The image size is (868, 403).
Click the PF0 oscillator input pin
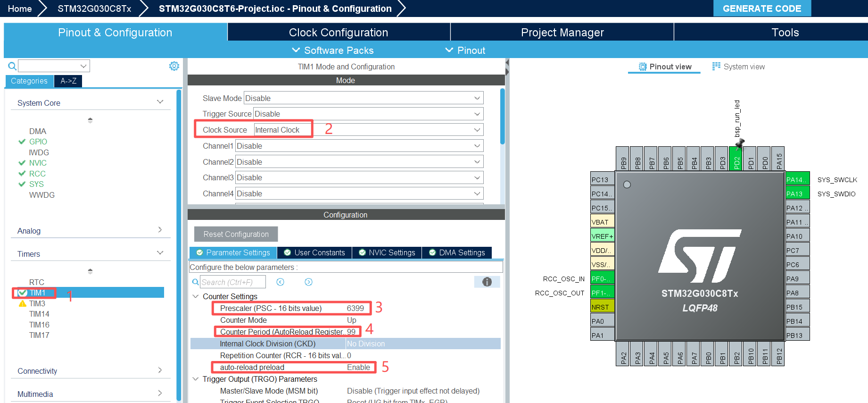point(603,278)
